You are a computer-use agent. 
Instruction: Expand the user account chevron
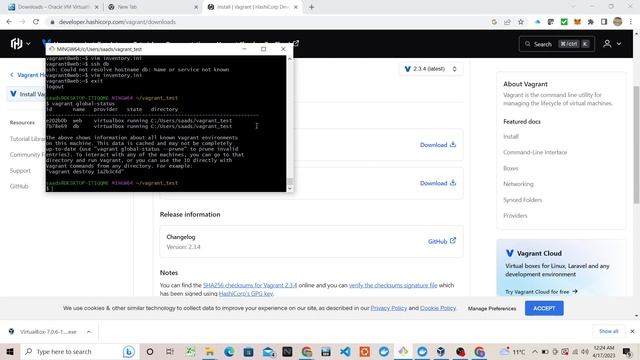(619, 44)
